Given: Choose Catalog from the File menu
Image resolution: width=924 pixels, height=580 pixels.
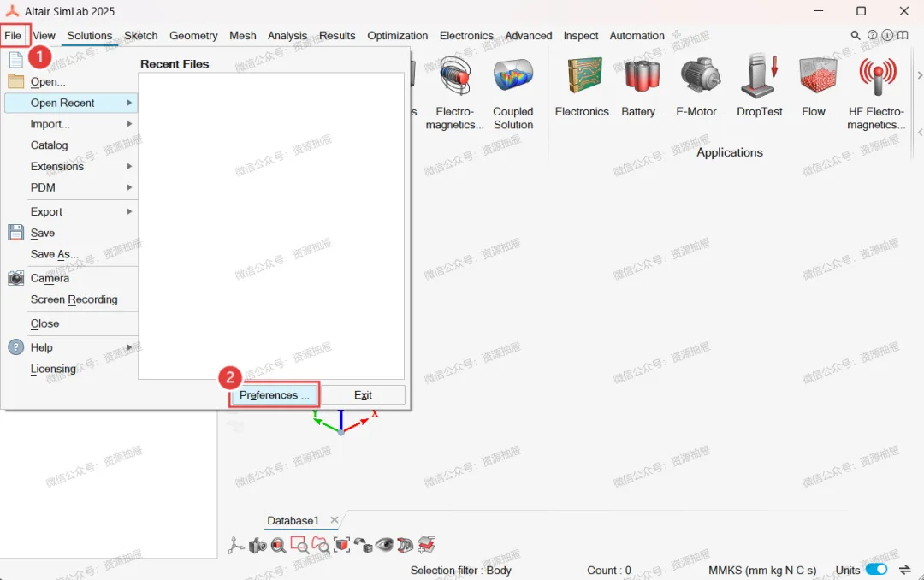Looking at the screenshot, I should [49, 145].
